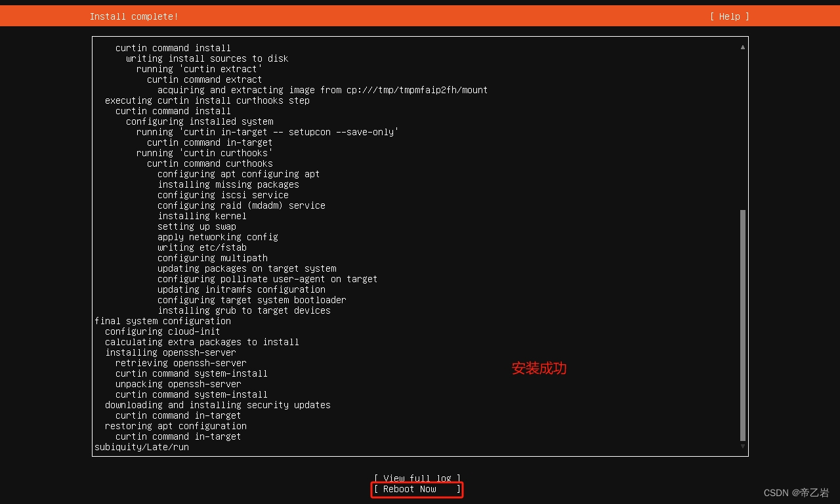
Task: Click 'updating initramfs configuration' line
Action: coord(241,289)
